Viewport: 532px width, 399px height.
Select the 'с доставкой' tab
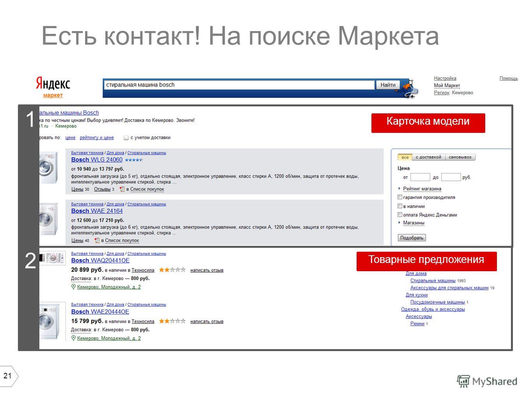(x=428, y=157)
